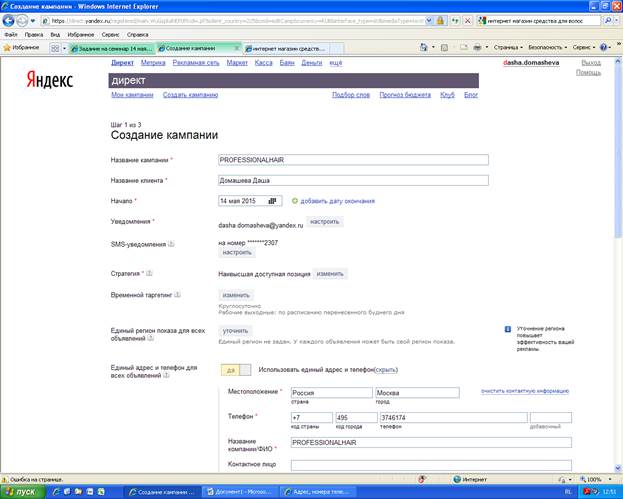The width and height of the screenshot is (623, 499).
Task: Open the Прогноз бюджета link
Action: click(405, 95)
